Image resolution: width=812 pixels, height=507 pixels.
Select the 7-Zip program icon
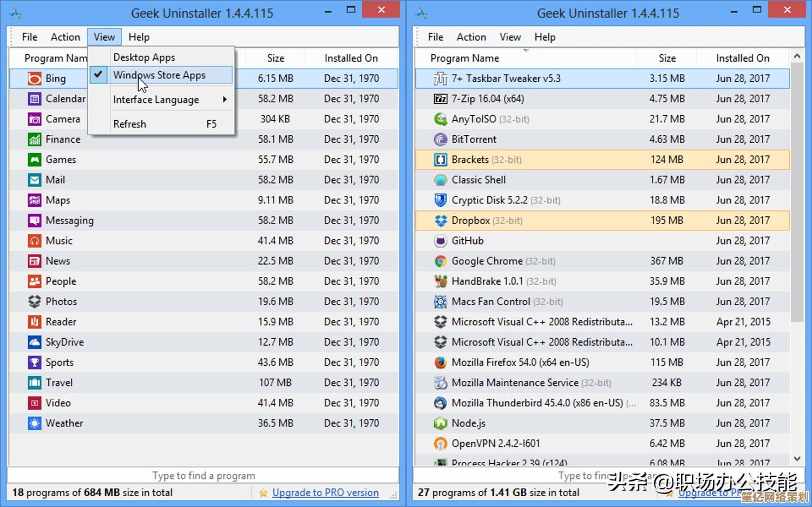click(440, 98)
